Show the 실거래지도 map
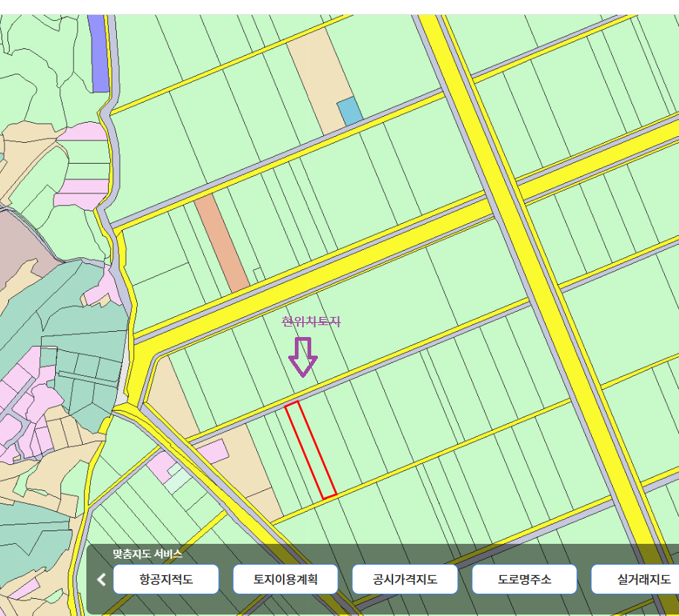Screen dimensions: 679x616 637,579
